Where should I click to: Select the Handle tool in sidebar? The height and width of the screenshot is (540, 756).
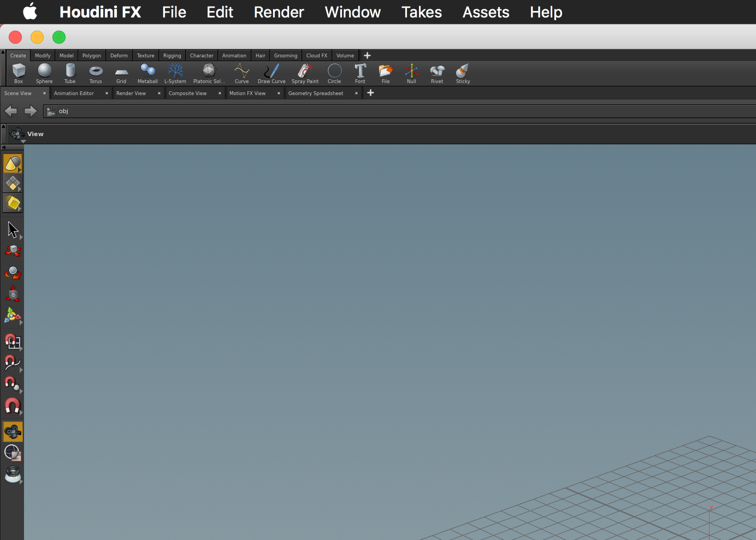click(x=13, y=316)
